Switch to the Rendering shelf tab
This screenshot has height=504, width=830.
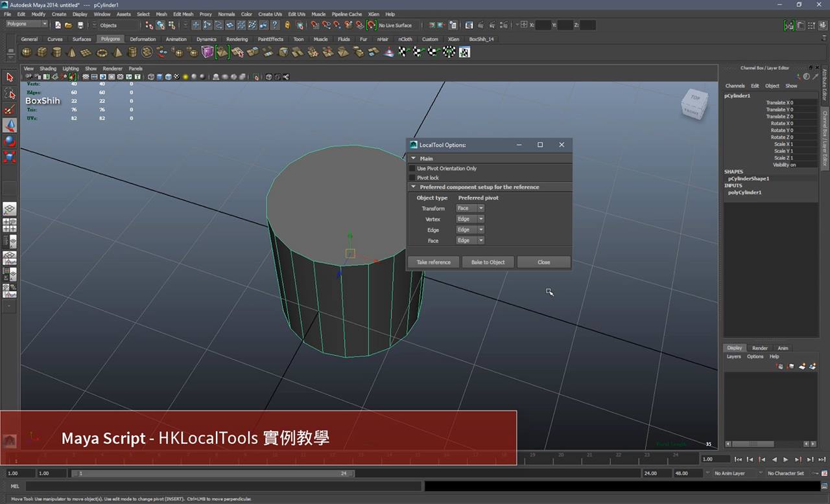(237, 39)
